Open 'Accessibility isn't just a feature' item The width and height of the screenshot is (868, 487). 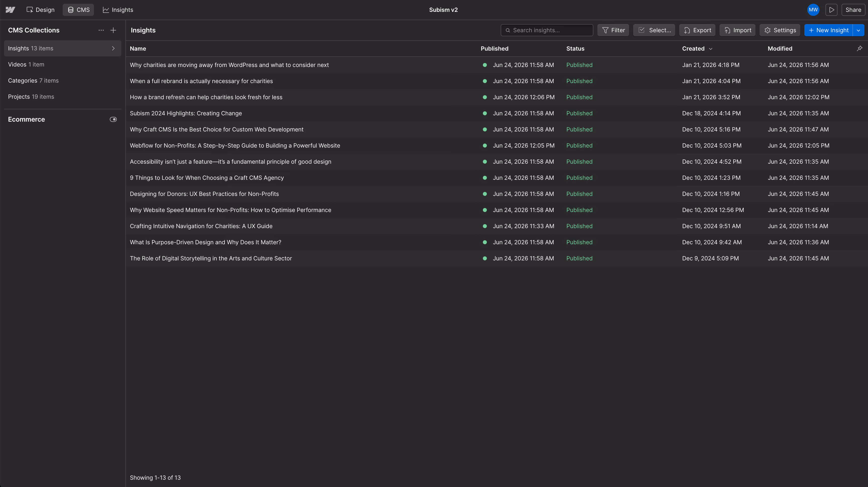coord(231,162)
